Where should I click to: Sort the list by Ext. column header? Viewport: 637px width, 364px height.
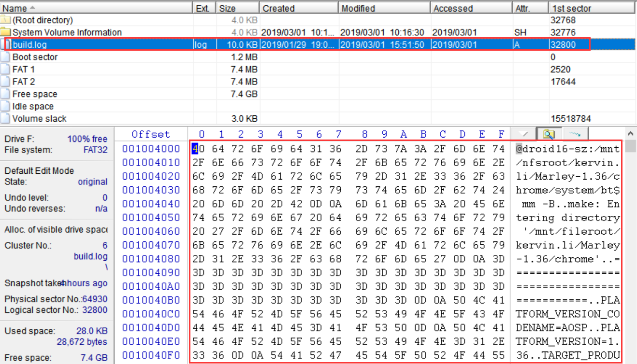(204, 8)
